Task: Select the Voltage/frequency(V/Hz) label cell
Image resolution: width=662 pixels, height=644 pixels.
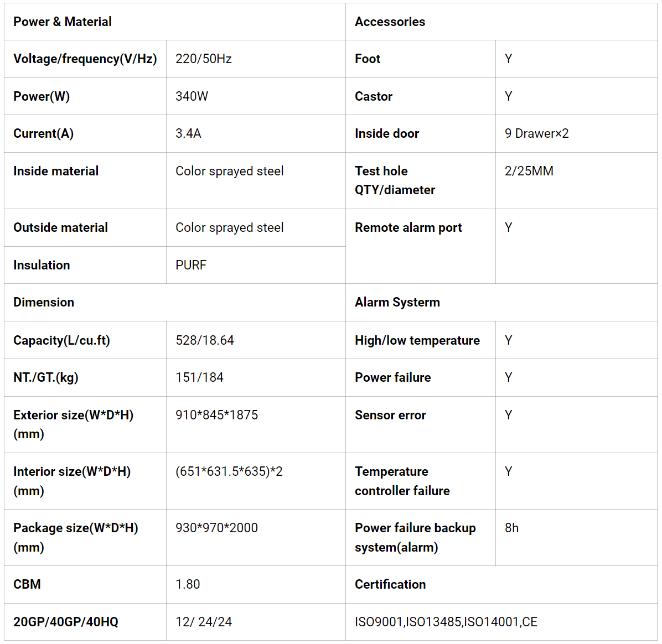Action: (x=85, y=59)
